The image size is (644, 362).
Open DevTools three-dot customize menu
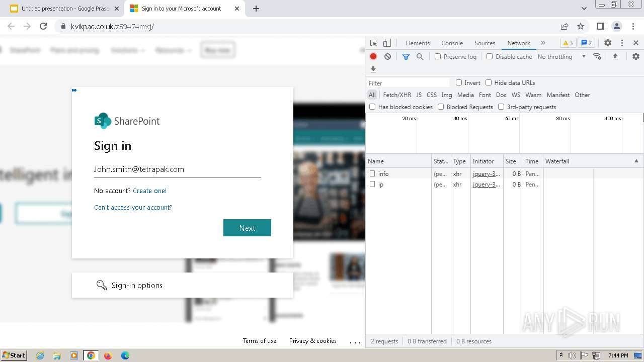pos(622,43)
